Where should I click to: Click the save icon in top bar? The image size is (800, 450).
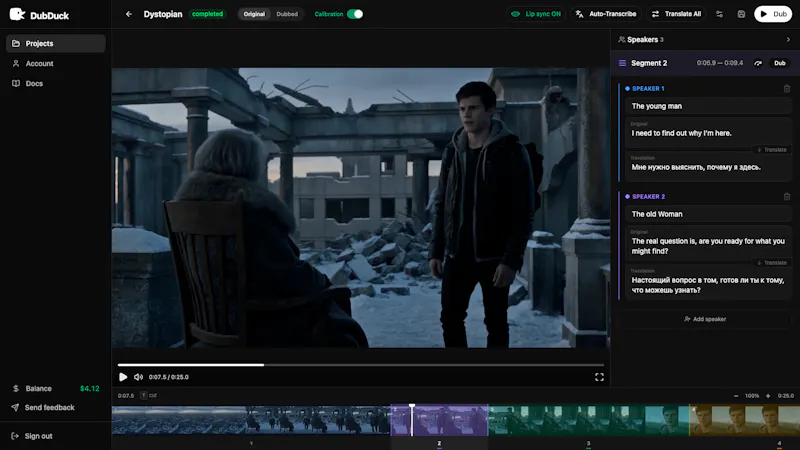coord(741,14)
